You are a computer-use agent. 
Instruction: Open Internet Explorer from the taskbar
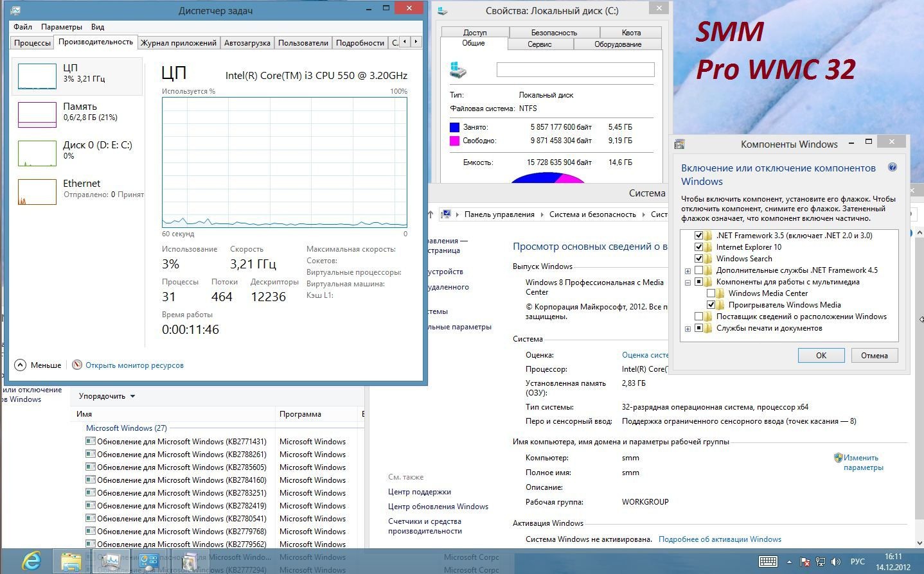(31, 561)
